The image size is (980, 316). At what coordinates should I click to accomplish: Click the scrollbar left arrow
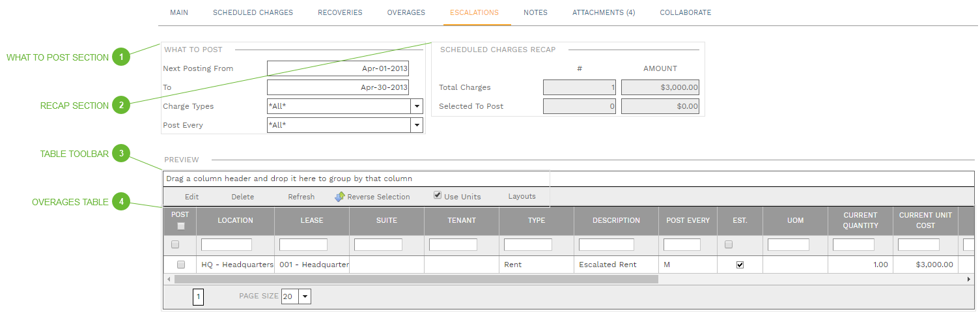click(x=169, y=279)
